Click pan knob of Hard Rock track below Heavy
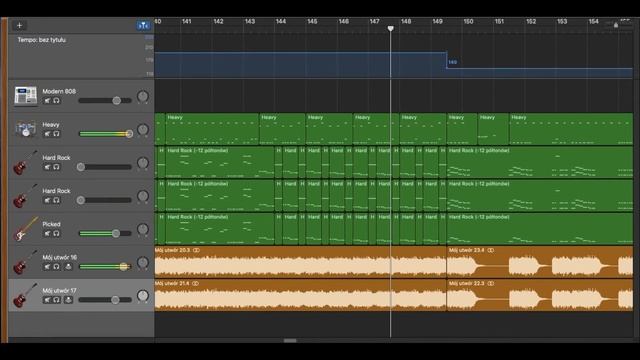 [143, 163]
